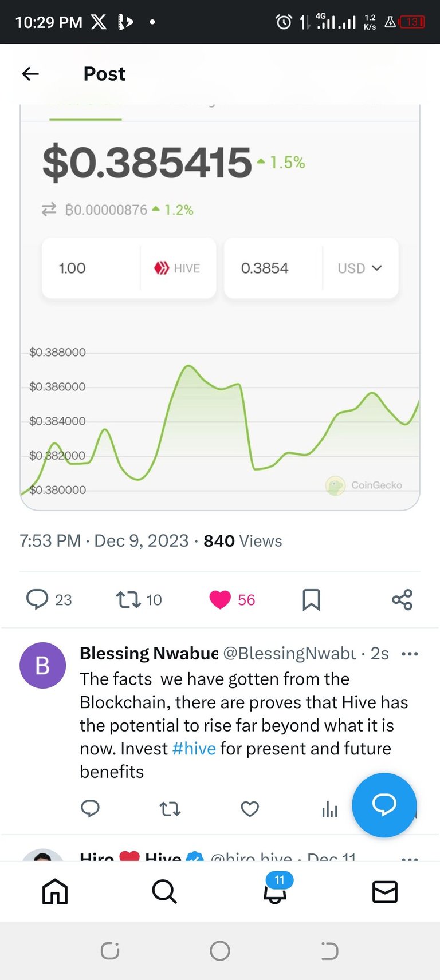Reply to Blessing Nwabue's comment

[90, 808]
